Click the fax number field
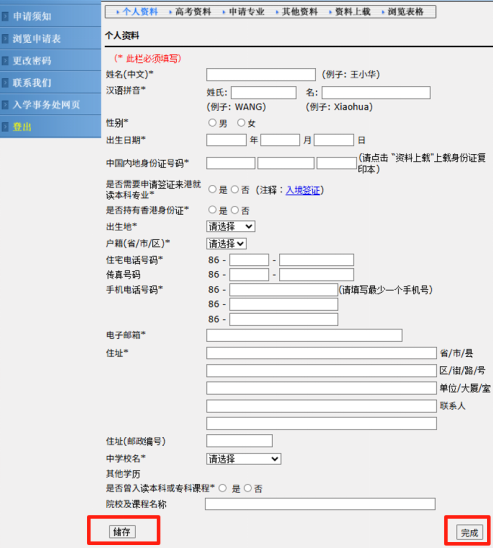Screen dimensions: 494x548 tap(316, 275)
